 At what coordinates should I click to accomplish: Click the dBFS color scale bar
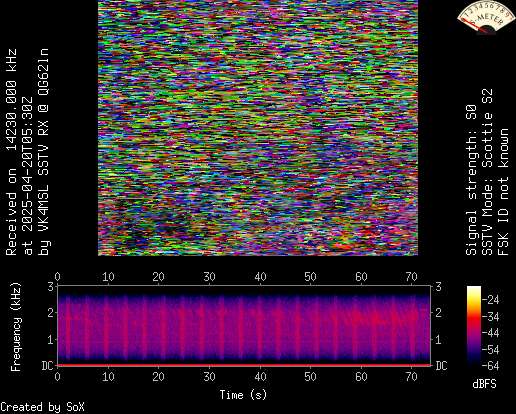[474, 326]
